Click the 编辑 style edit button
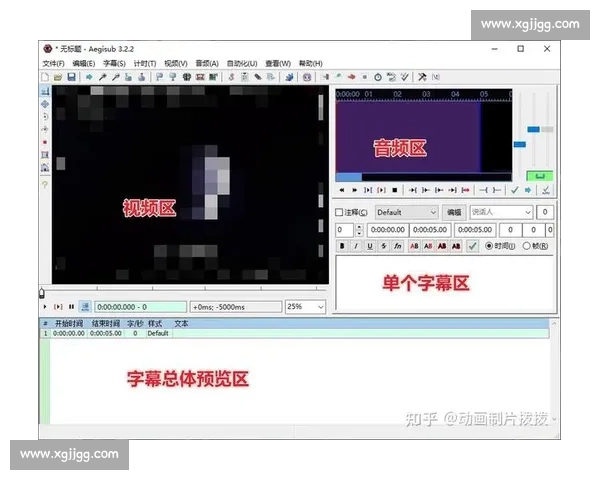Image resolution: width=600 pixels, height=480 pixels. [x=454, y=212]
